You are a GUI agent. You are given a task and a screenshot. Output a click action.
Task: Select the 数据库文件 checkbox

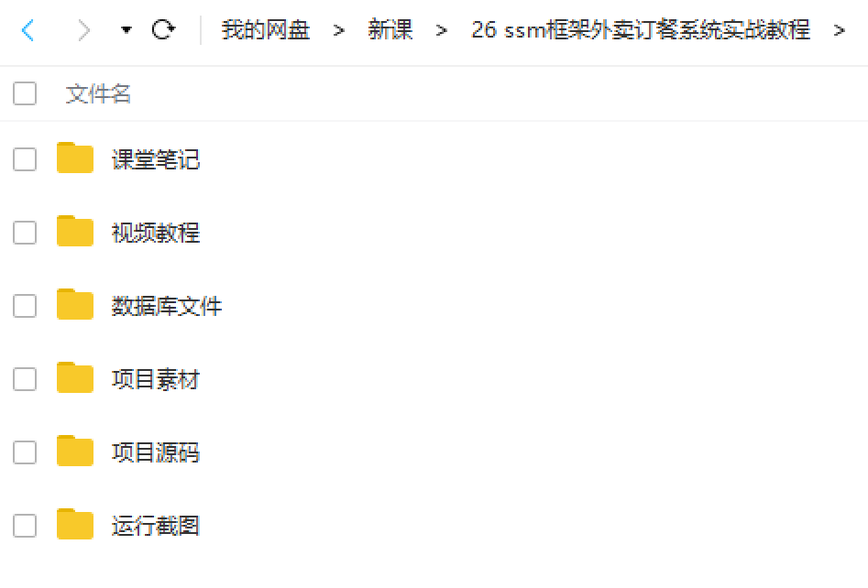point(25,306)
